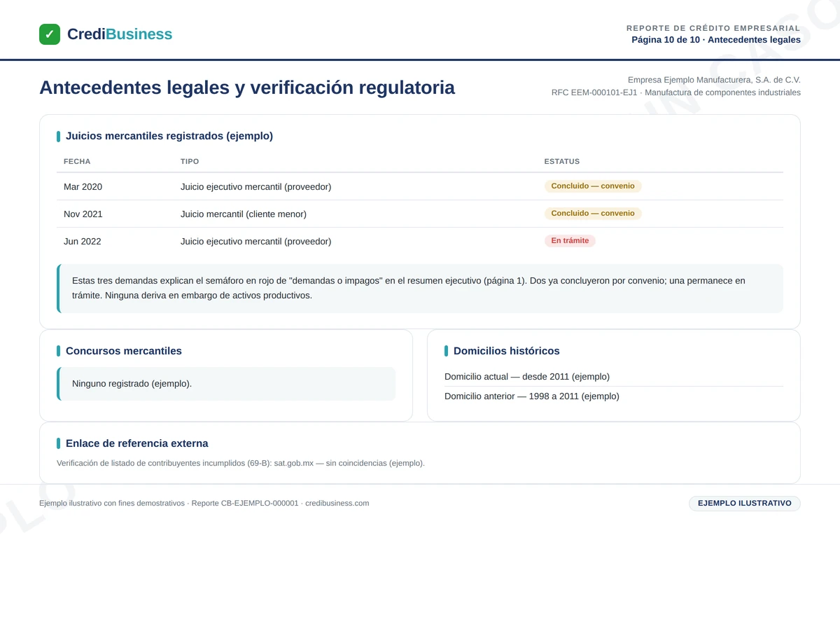Click the RFC EEM-000101-EJ1 line
Image resolution: width=840 pixels, height=643 pixels.
(676, 92)
